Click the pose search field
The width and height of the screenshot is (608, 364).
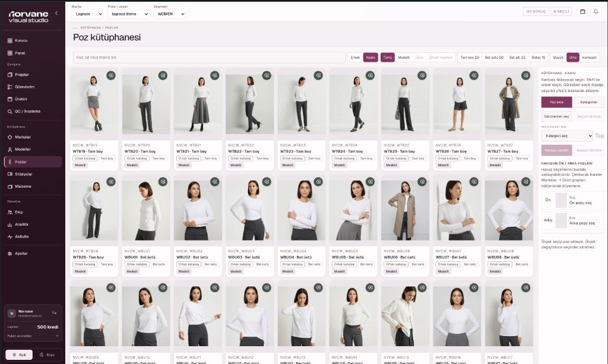click(210, 58)
